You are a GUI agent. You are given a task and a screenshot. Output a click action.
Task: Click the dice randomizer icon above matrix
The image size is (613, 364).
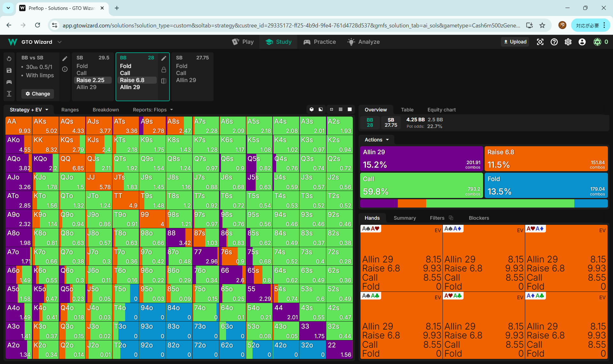[312, 110]
